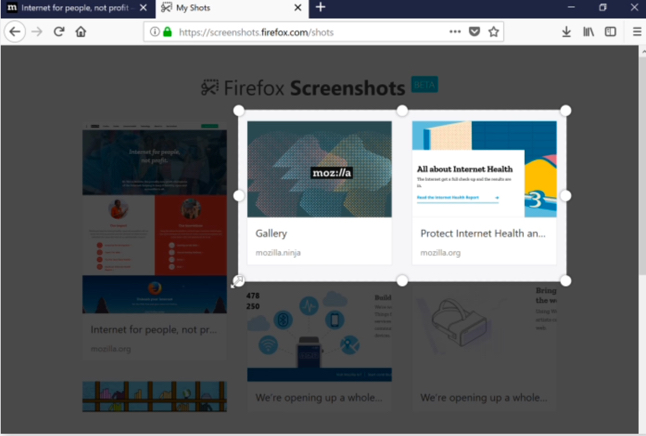646x436 pixels.
Task: Click the Firefox Screenshots logo heading
Action: (x=303, y=88)
